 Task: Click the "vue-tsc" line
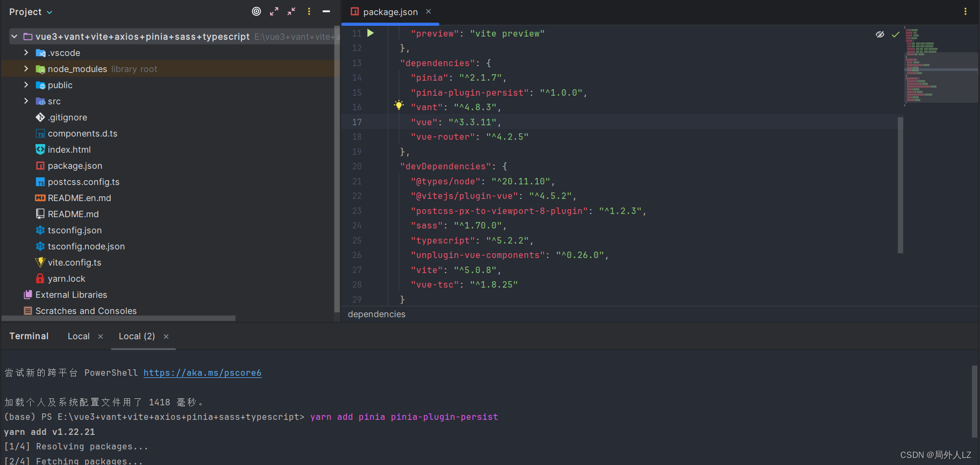[x=464, y=285]
